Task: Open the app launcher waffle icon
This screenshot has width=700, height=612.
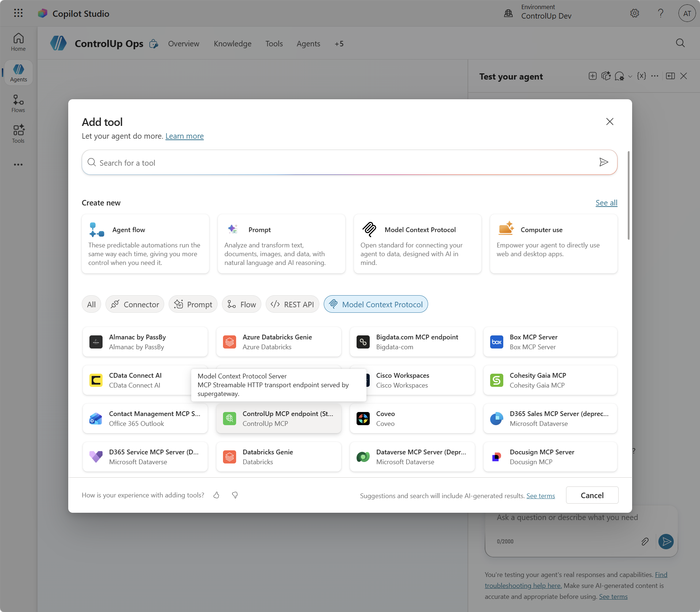Action: click(18, 14)
